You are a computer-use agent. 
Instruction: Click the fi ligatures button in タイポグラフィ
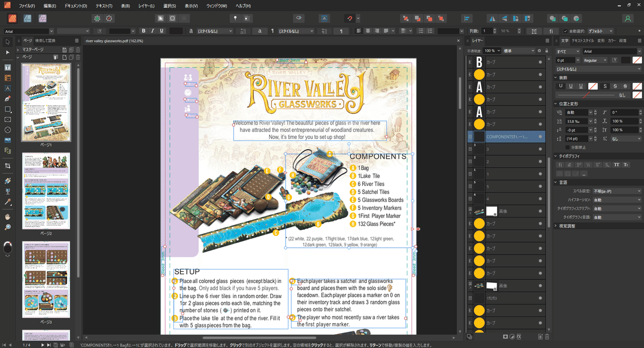(x=560, y=165)
